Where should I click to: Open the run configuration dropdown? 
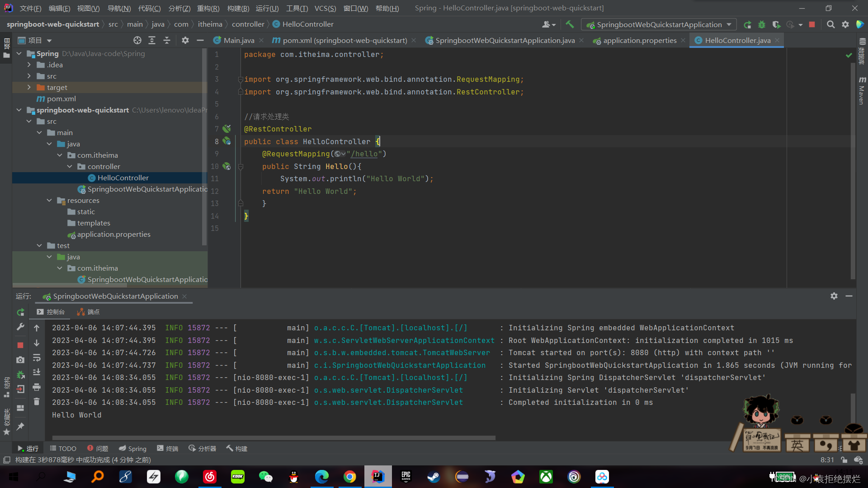(659, 24)
